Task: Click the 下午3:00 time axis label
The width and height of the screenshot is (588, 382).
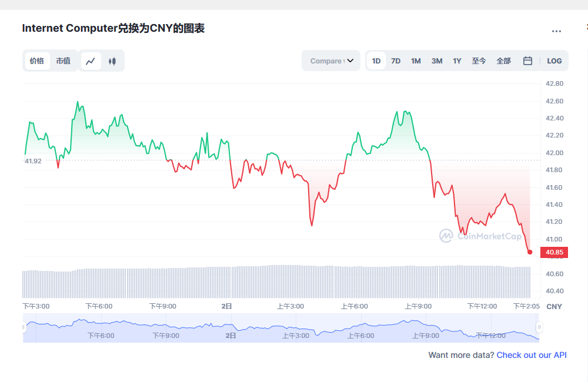Action: (36, 306)
